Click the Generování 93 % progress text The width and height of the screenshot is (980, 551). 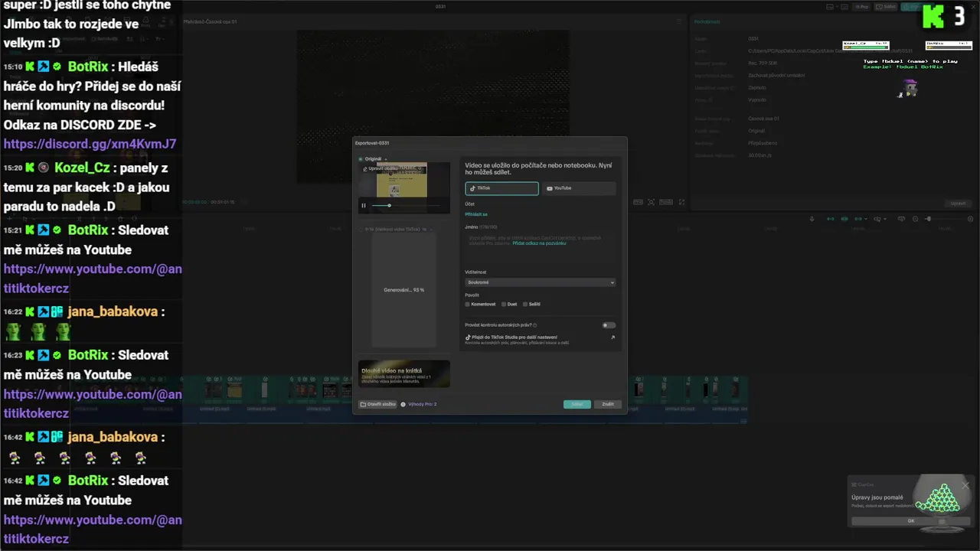(x=404, y=290)
